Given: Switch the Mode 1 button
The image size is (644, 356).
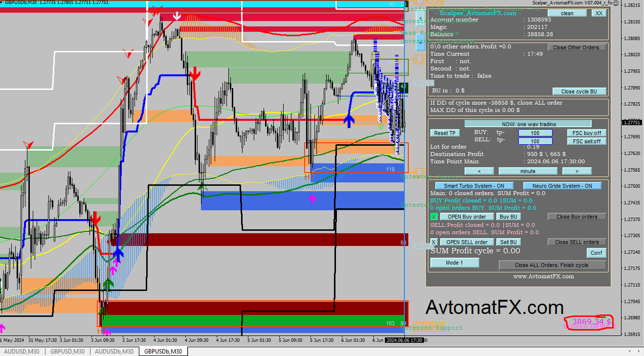Looking at the screenshot, I should 454,263.
